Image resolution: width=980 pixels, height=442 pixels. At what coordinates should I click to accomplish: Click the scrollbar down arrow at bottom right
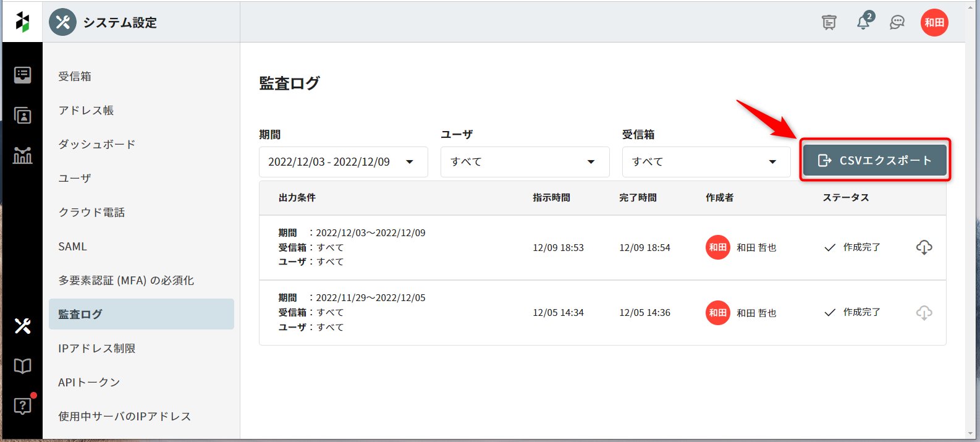click(x=972, y=434)
